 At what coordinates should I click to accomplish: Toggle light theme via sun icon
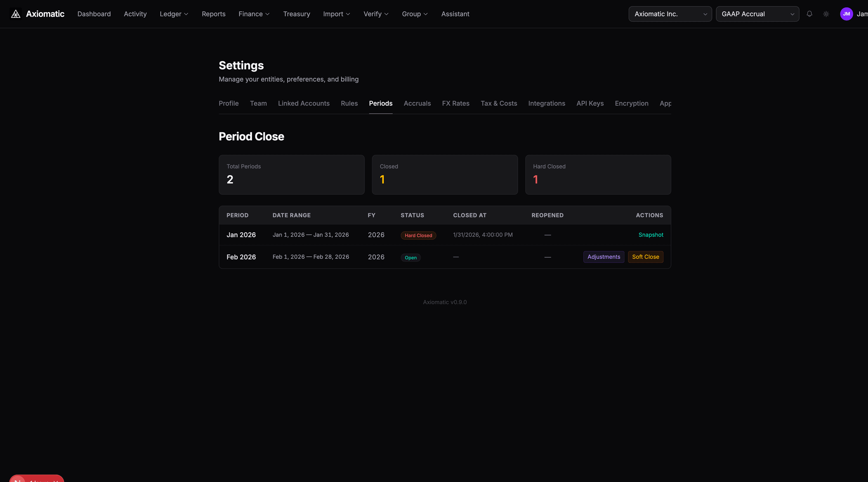(x=826, y=14)
